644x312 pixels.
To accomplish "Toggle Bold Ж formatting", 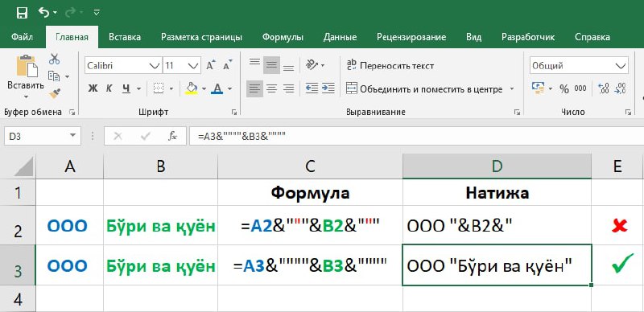I will click(93, 88).
